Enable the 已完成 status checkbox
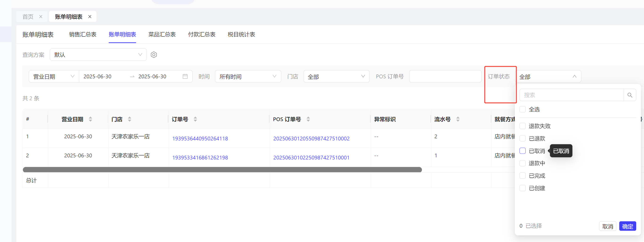 (x=523, y=176)
